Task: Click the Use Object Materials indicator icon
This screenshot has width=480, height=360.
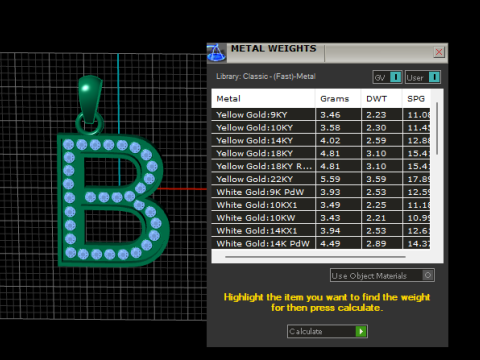Action: pos(428,275)
